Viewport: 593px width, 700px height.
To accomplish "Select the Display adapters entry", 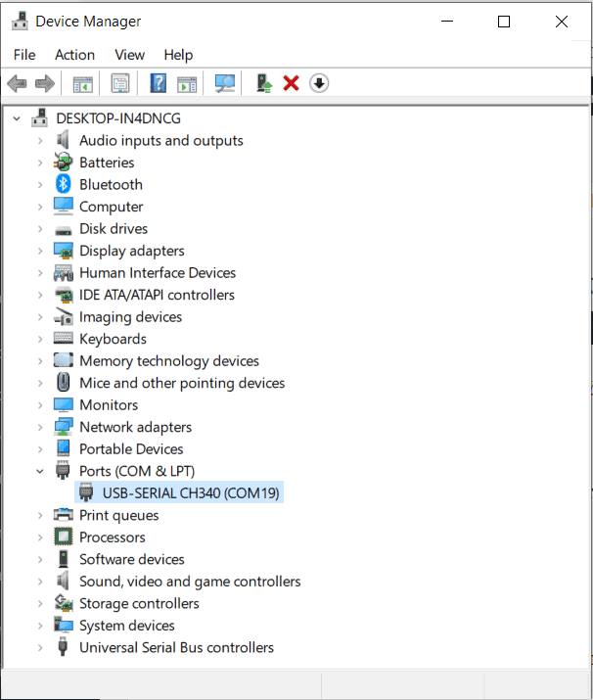I will 131,251.
